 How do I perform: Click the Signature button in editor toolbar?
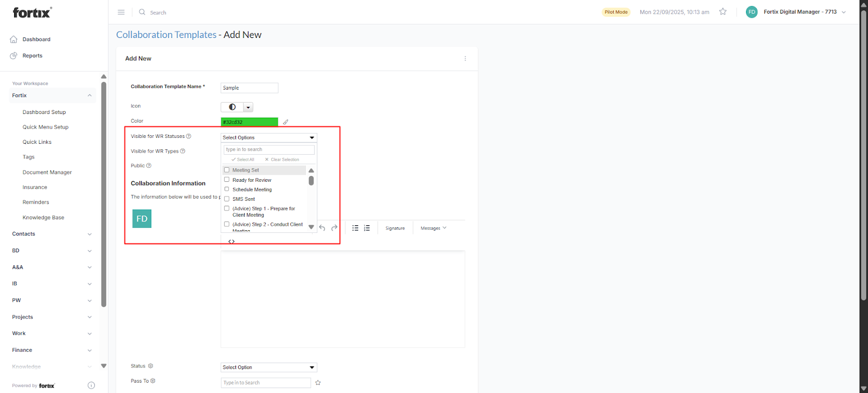395,228
